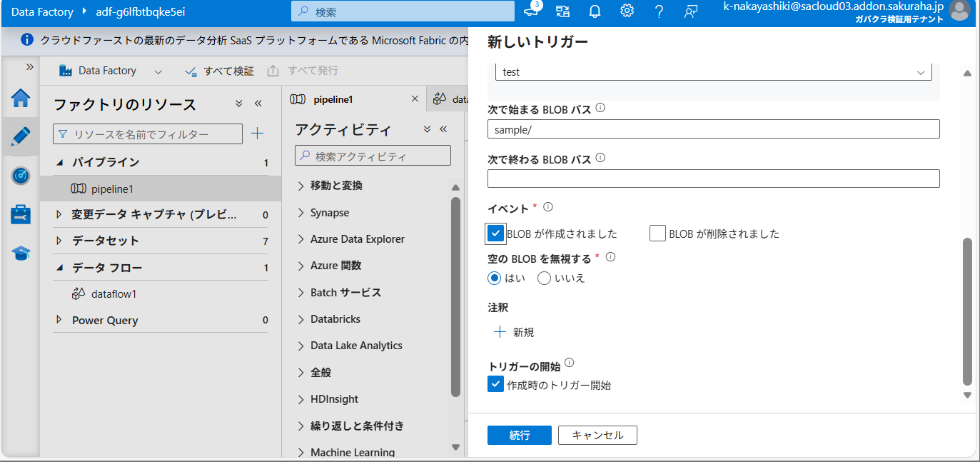Click the 続行 button
The height and width of the screenshot is (462, 980).
519,436
